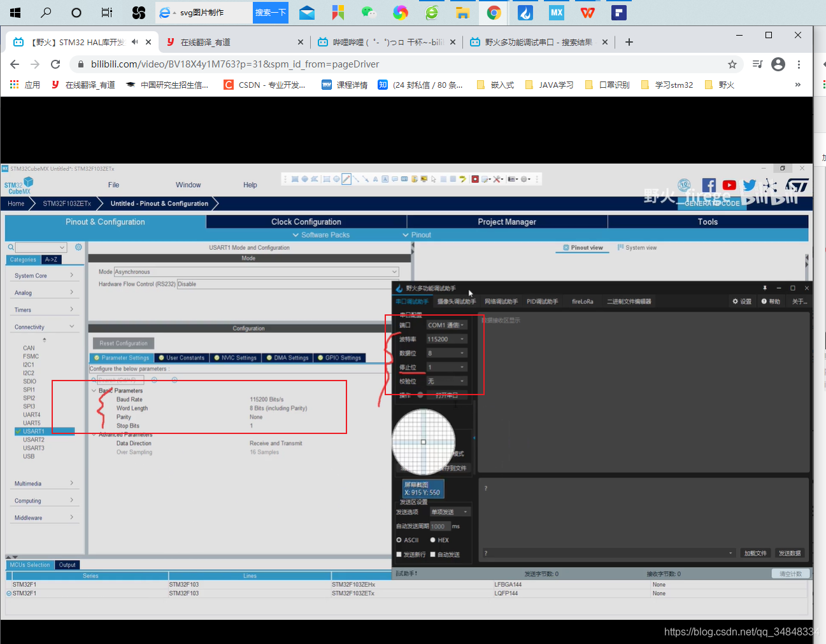Open CubeMX File menu

click(x=113, y=185)
